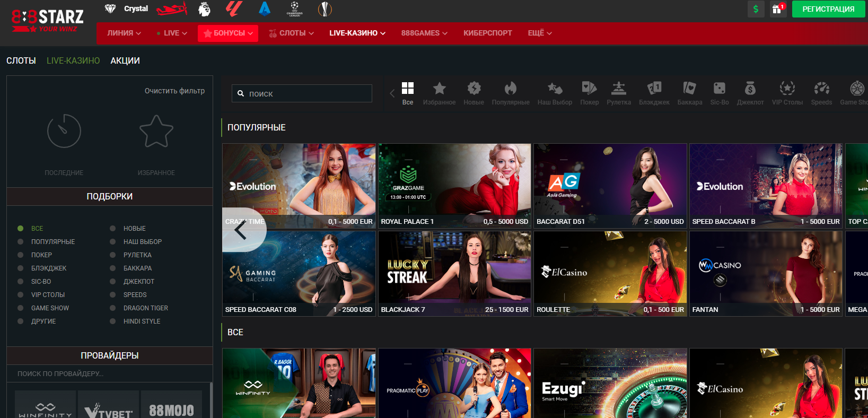Click the game search field
This screenshot has height=418, width=868.
[302, 93]
